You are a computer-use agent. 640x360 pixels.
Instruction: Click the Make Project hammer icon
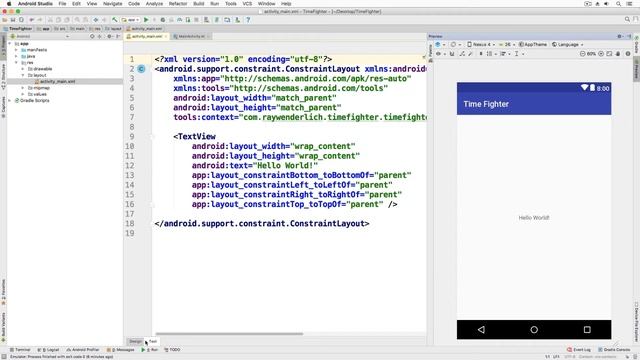[x=115, y=20]
